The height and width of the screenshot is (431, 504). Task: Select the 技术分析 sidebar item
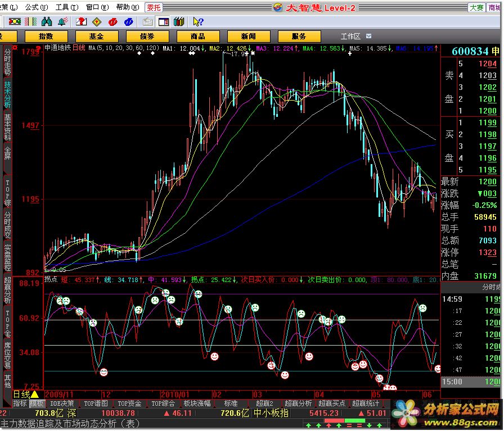pyautogui.click(x=7, y=93)
